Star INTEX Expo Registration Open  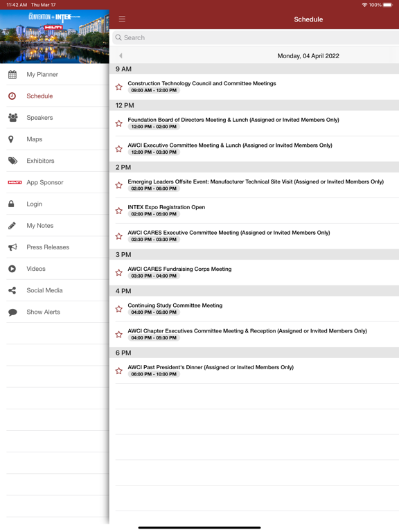pos(118,211)
